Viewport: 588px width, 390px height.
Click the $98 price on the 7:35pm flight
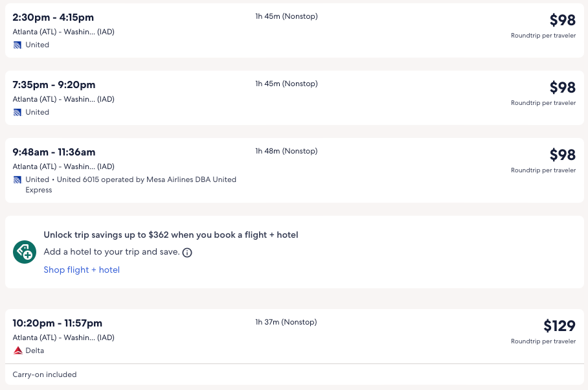click(562, 87)
